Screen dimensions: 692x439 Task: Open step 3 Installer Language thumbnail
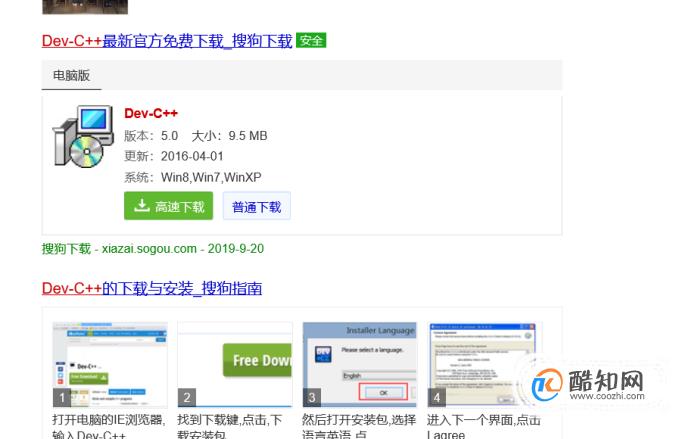pos(360,364)
